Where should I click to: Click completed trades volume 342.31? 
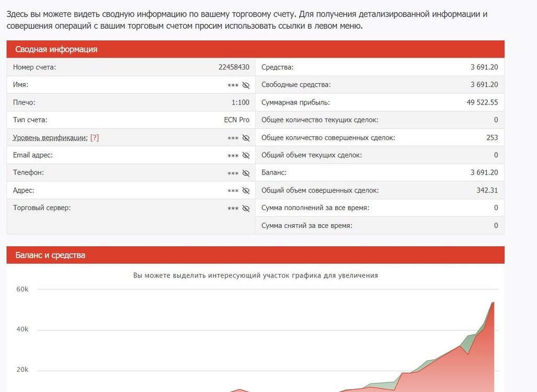pyautogui.click(x=487, y=190)
